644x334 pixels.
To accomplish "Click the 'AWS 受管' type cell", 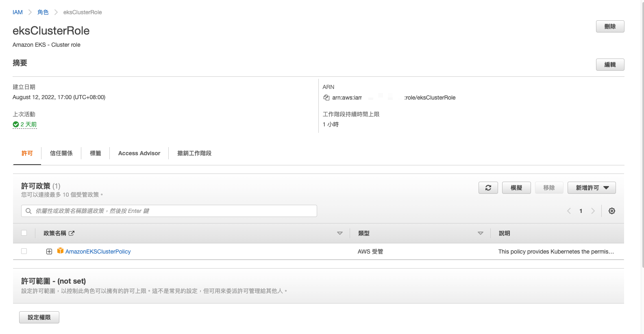I will tap(370, 252).
